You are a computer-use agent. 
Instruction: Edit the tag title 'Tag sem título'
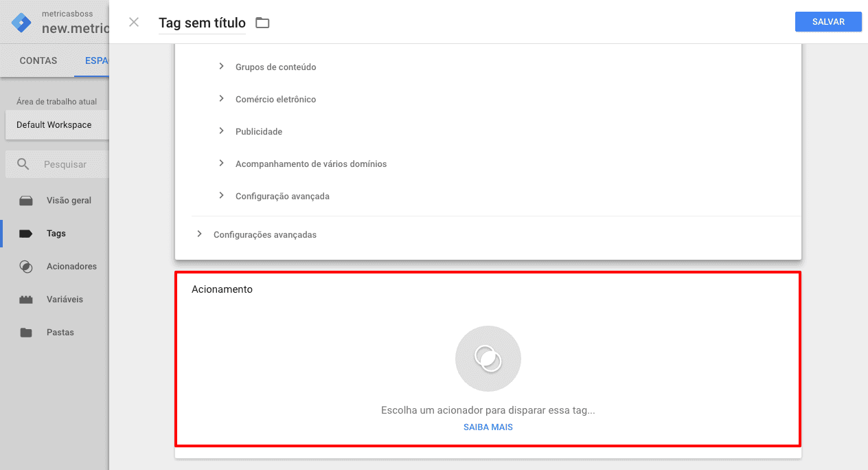tap(202, 23)
